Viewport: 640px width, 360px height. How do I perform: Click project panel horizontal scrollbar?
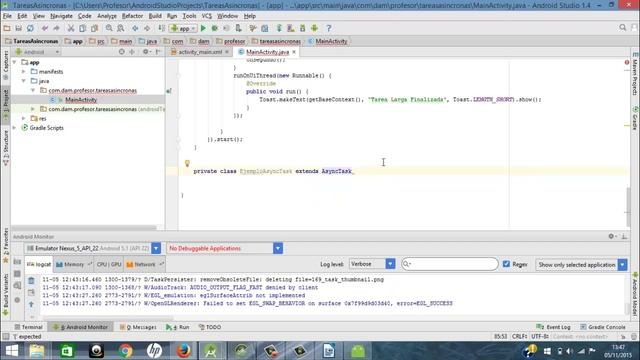click(84, 228)
